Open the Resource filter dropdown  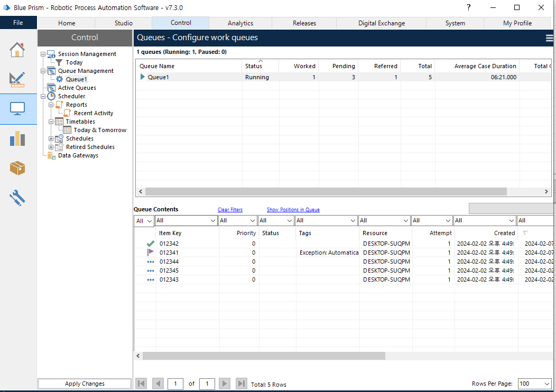[x=384, y=220]
